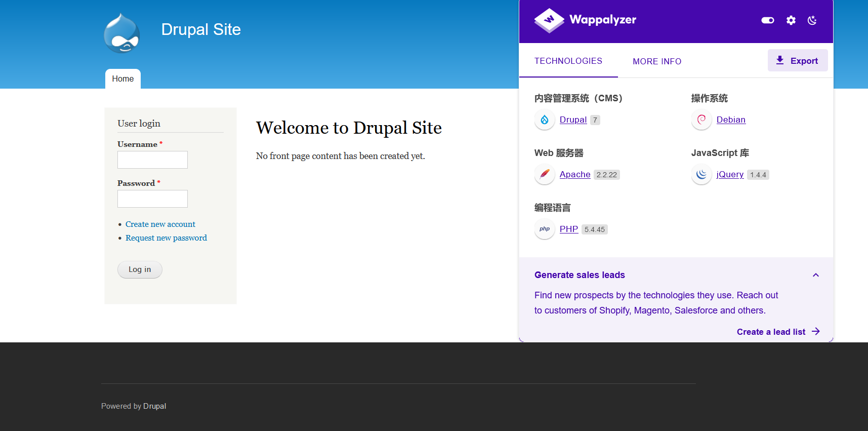This screenshot has height=431, width=868.
Task: Open the jQuery technology link
Action: click(x=730, y=175)
